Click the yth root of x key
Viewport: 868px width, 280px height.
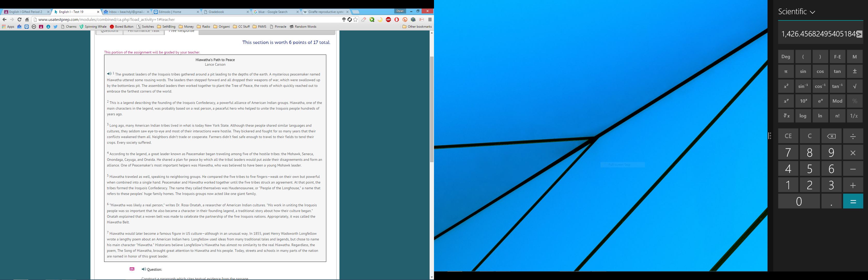click(x=786, y=116)
